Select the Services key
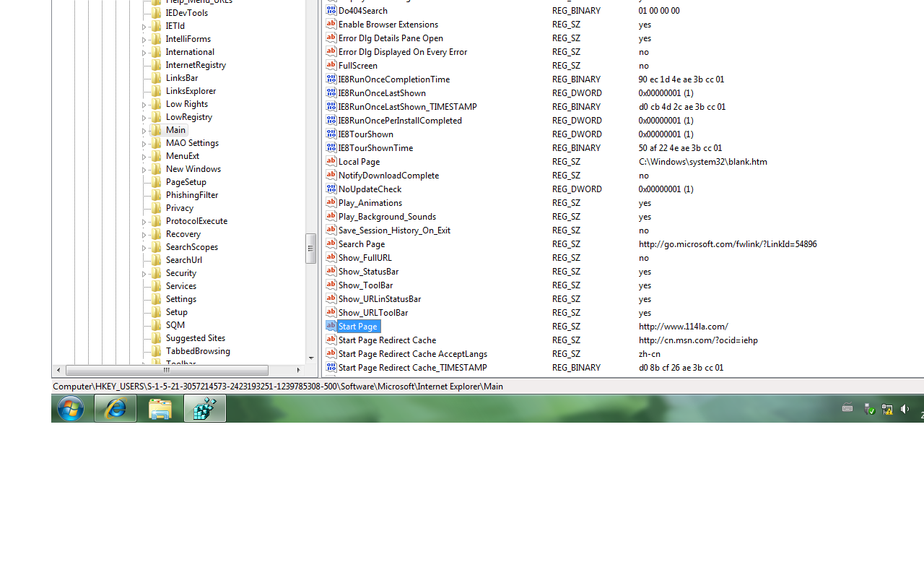 180,286
